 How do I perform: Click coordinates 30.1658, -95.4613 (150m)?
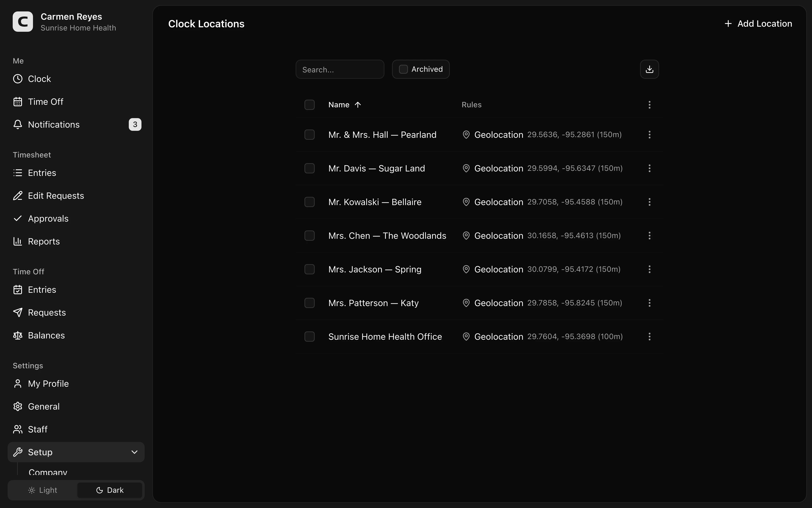pyautogui.click(x=574, y=236)
